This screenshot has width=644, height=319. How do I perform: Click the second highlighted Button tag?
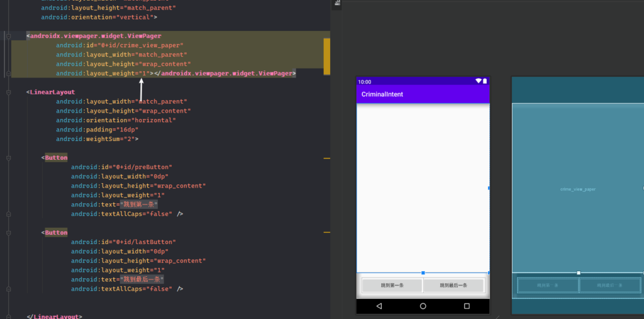coord(56,233)
